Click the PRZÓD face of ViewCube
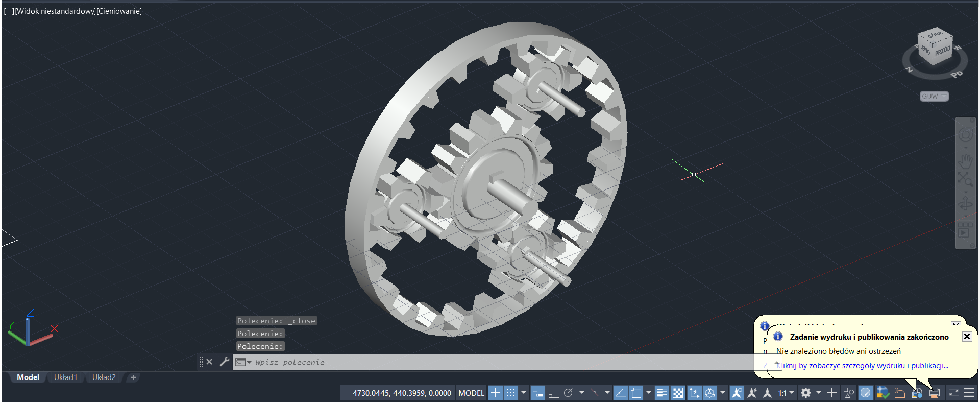The height and width of the screenshot is (403, 980). (x=942, y=51)
